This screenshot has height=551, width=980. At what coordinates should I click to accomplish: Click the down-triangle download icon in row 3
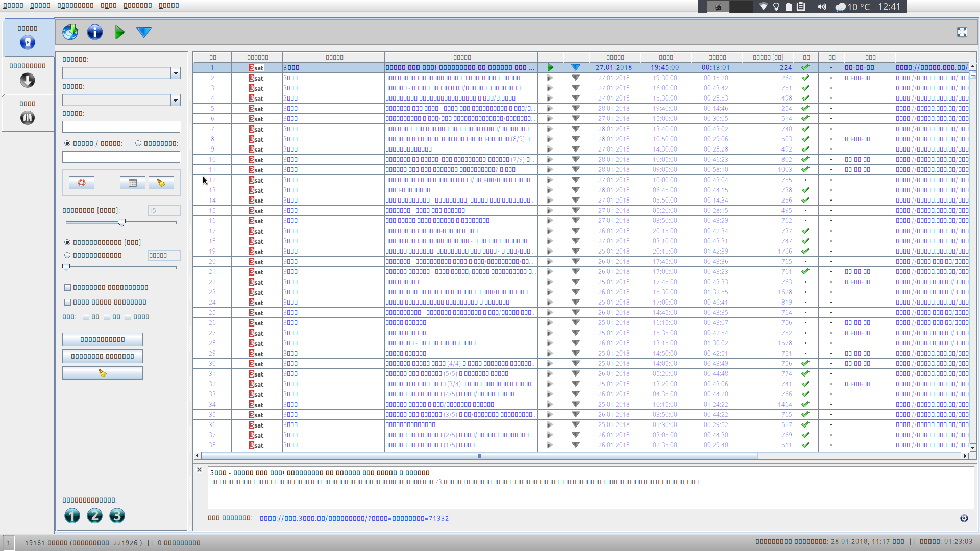[576, 88]
